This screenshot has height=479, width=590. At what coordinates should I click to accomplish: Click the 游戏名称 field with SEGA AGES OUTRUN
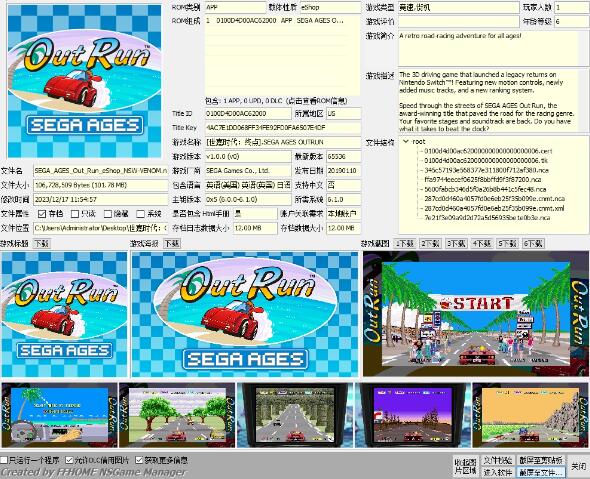click(x=283, y=142)
